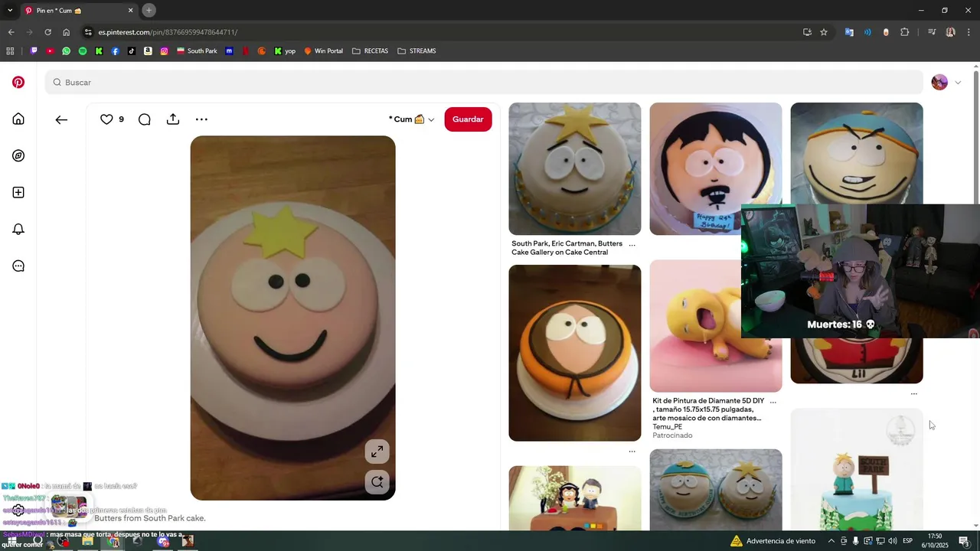Open tab search dropdown arrow
Screen dimensions: 980x551
(10, 11)
